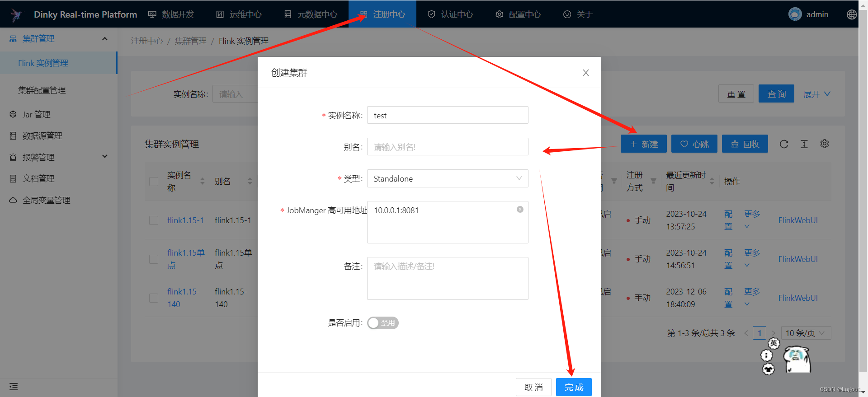Click the 实例名称 field in dialog
The height and width of the screenshot is (397, 868).
pyautogui.click(x=448, y=115)
